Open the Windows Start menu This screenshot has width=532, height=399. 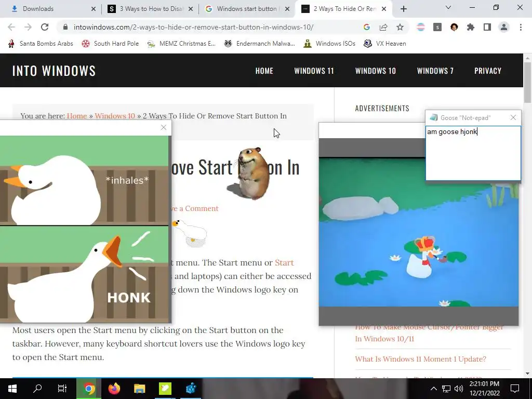pos(12,389)
